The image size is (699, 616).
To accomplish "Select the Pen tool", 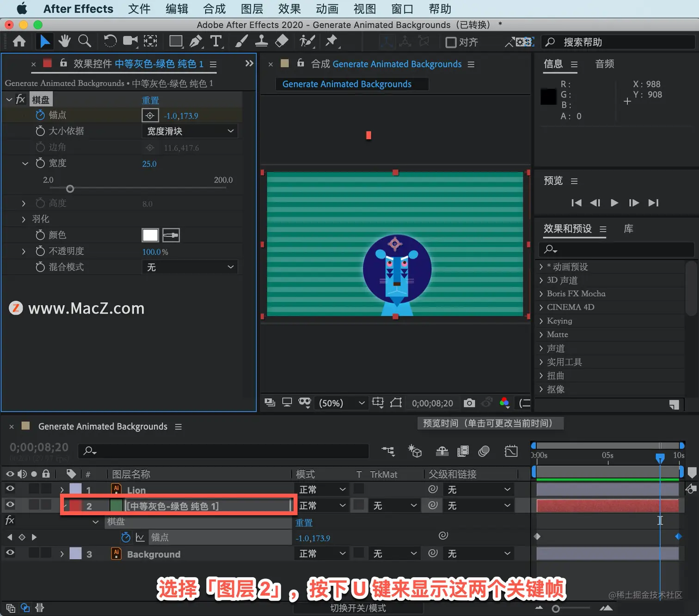I will [196, 42].
